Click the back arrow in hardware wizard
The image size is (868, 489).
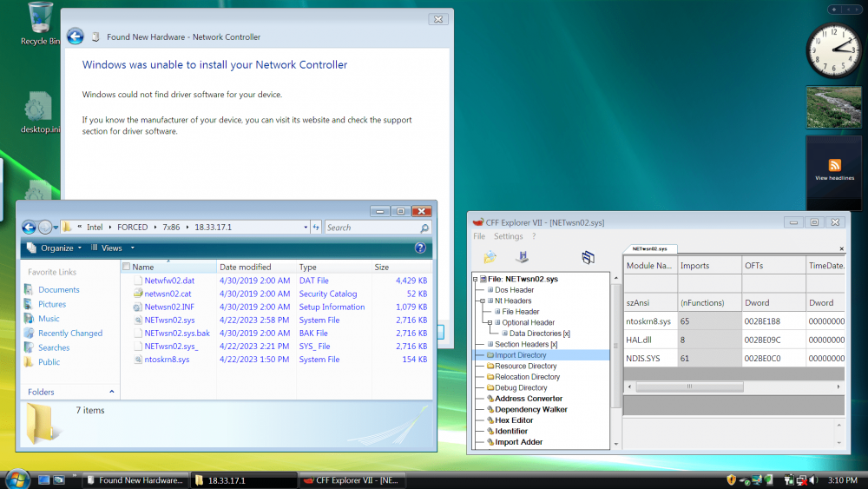click(76, 36)
